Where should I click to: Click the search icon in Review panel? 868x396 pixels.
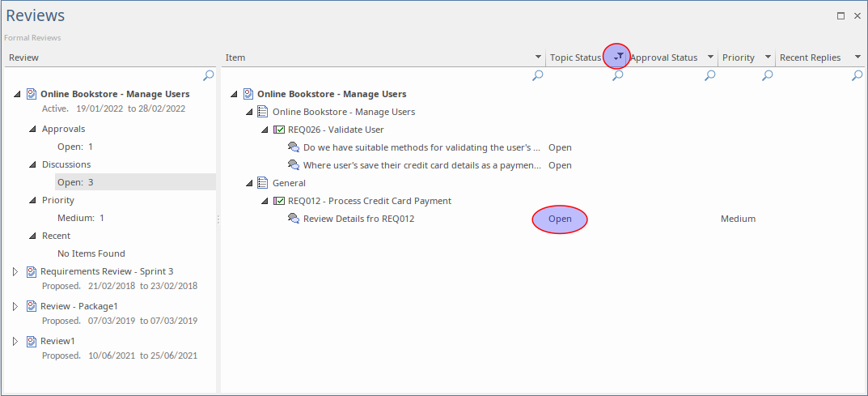pos(208,75)
